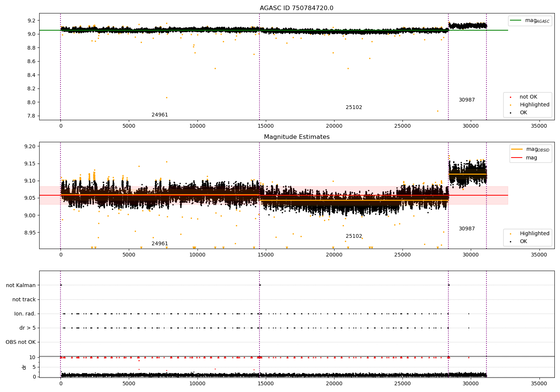Click the 'dr > 5' axis label

click(28, 328)
